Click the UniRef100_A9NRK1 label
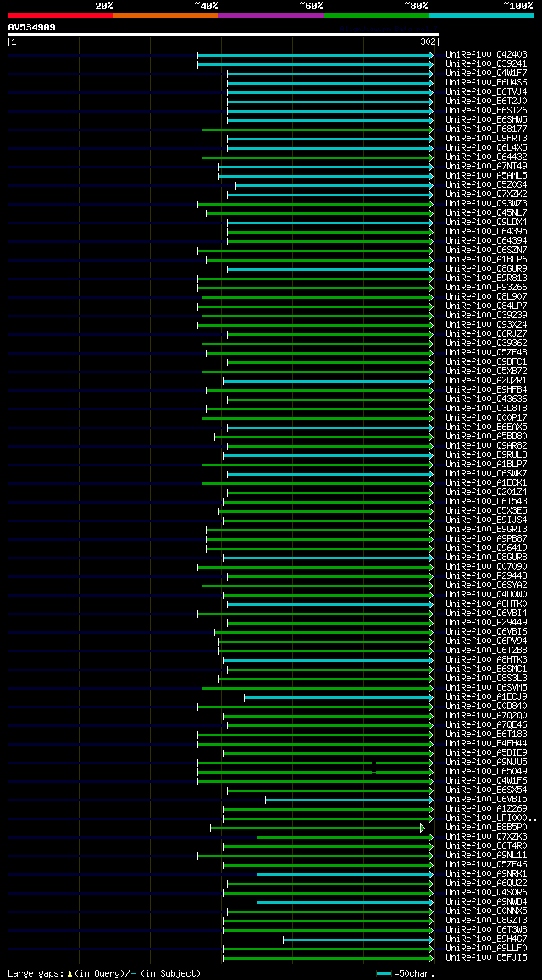 pos(486,875)
